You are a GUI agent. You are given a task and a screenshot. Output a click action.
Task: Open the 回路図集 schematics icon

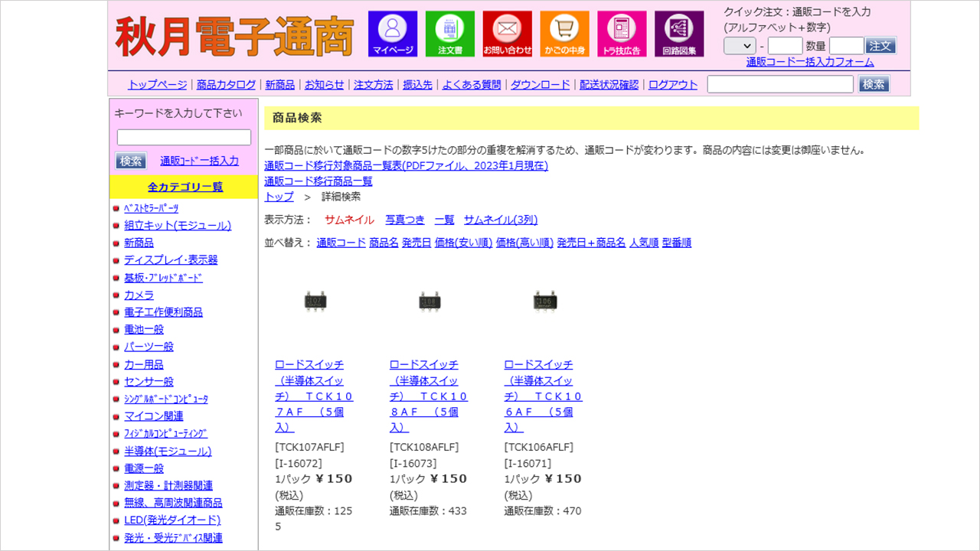(679, 34)
